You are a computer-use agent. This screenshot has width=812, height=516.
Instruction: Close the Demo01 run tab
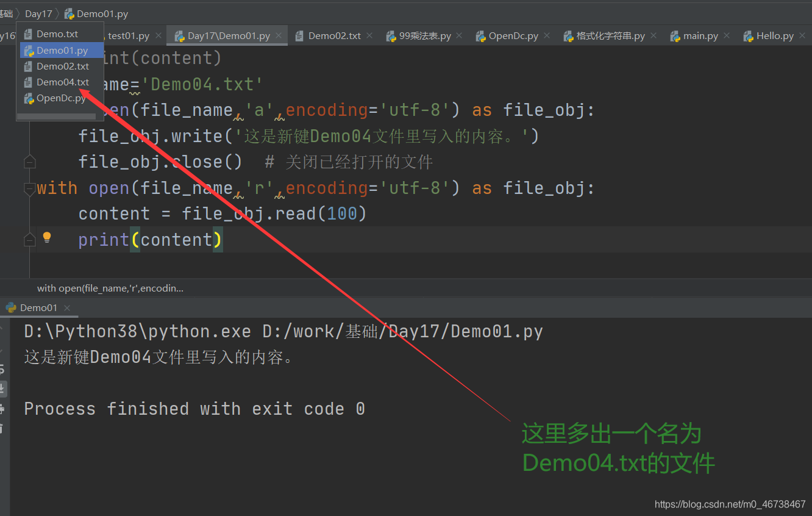[x=67, y=308]
